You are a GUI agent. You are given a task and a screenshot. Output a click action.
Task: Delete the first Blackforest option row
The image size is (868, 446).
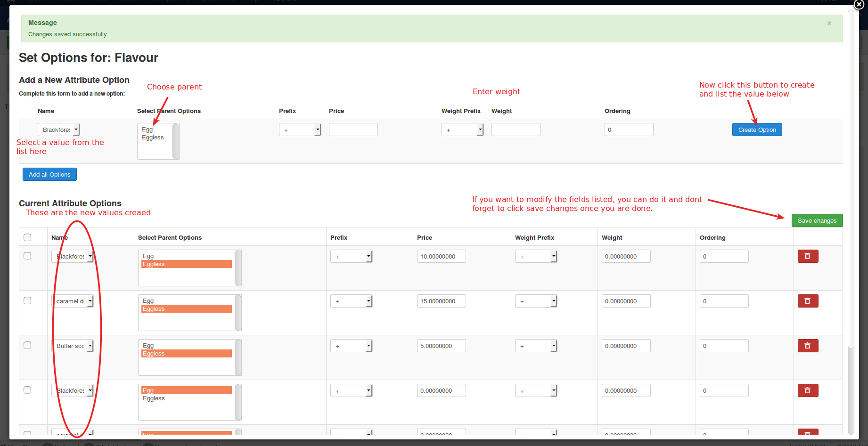click(808, 256)
